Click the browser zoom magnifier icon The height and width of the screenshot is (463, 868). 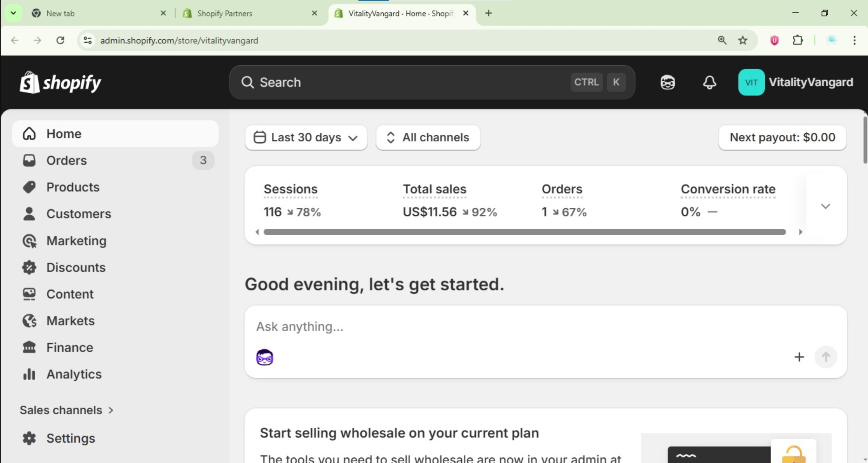click(722, 40)
